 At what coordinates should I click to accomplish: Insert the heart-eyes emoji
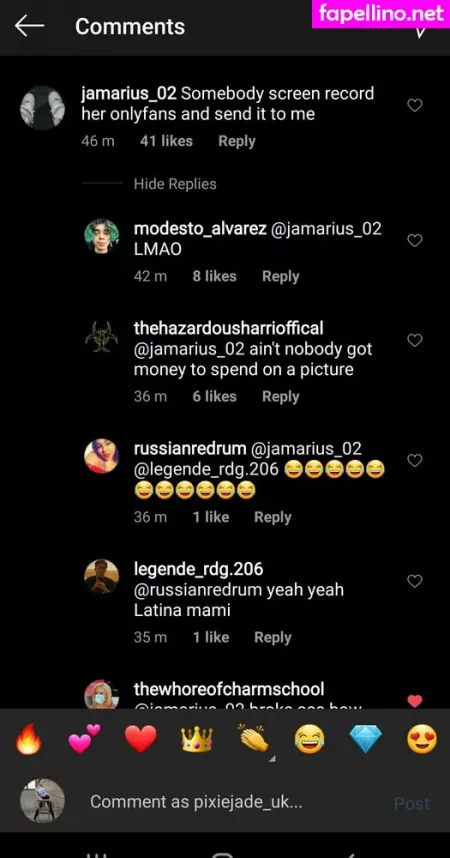[x=422, y=740]
